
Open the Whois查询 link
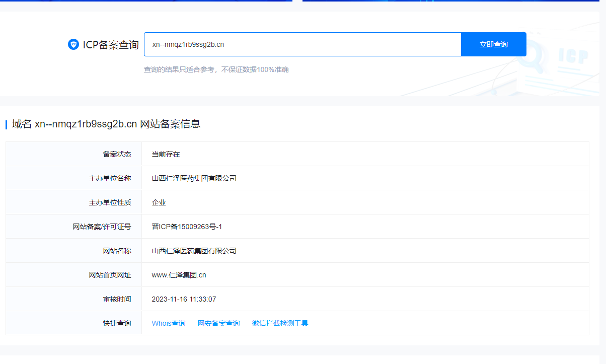point(169,323)
